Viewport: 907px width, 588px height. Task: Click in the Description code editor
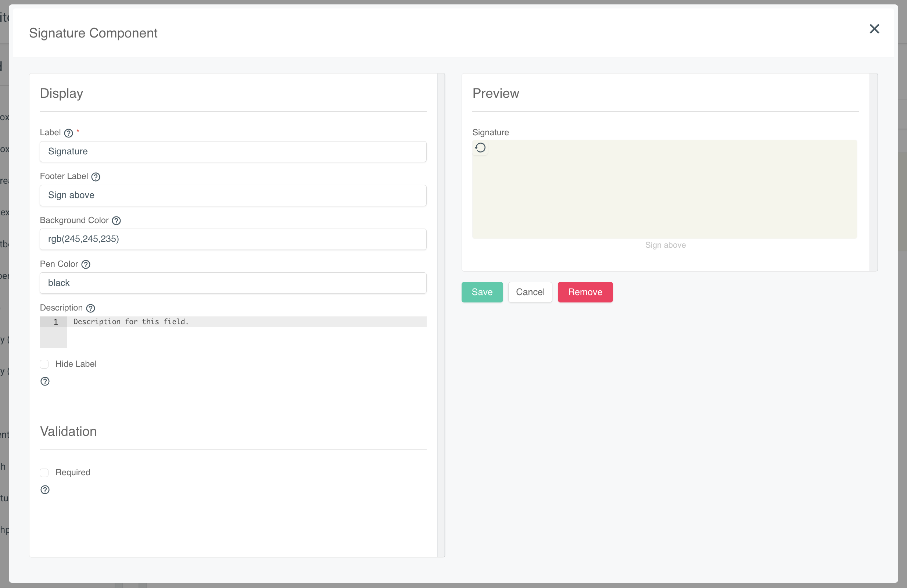pyautogui.click(x=246, y=331)
